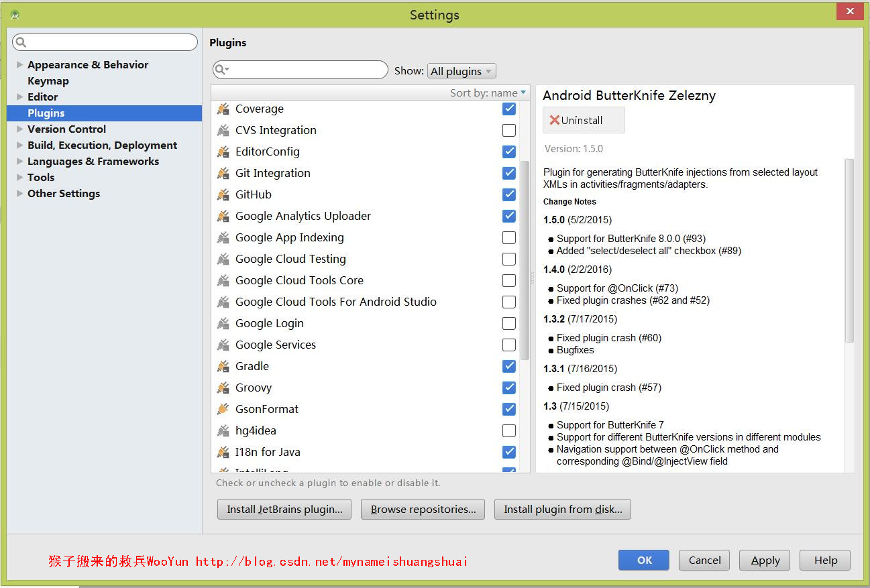Open the Version Control settings page
This screenshot has width=870, height=588.
point(66,129)
